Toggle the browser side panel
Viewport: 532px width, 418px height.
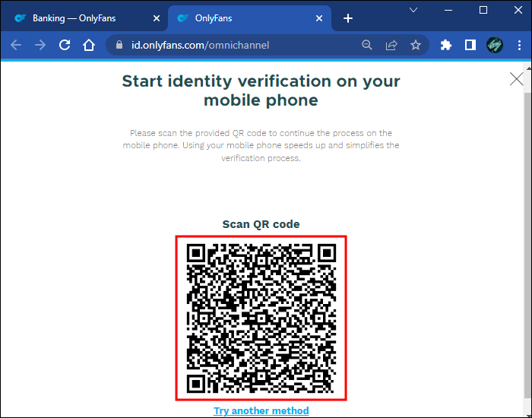coord(470,45)
